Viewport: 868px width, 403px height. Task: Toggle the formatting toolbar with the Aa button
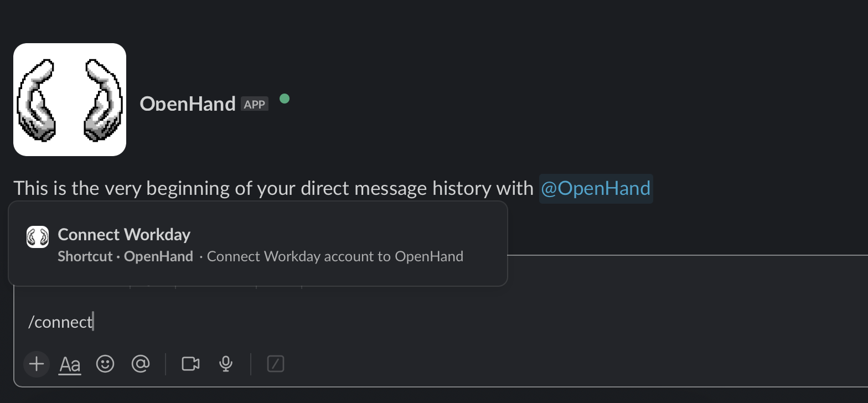pyautogui.click(x=69, y=364)
